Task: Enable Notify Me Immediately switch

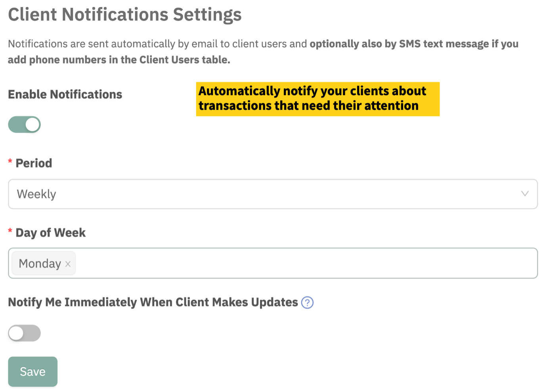Action: point(24,333)
